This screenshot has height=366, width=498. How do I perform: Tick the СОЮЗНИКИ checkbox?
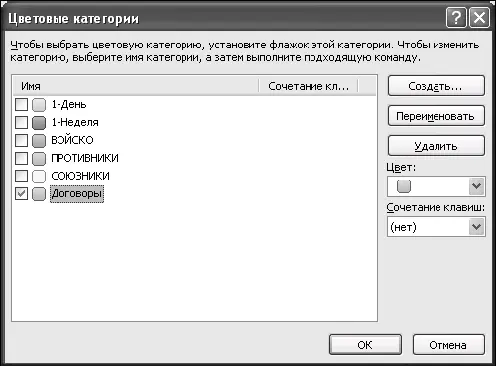pyautogui.click(x=21, y=176)
